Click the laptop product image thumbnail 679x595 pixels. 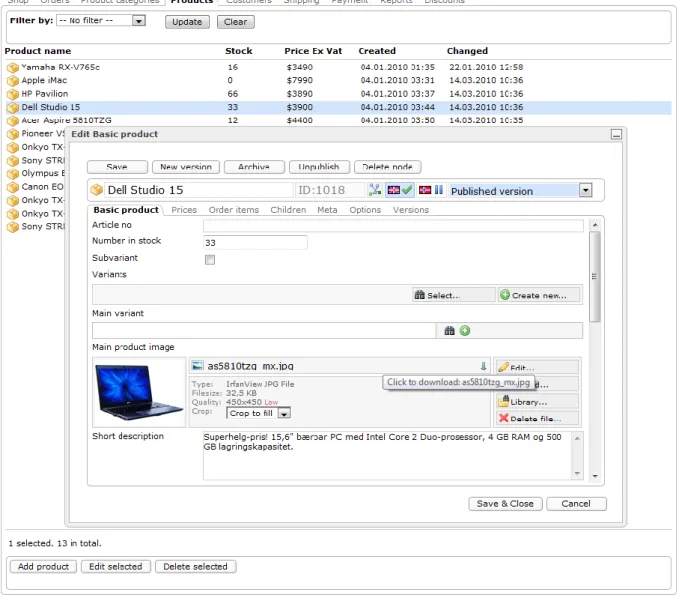coord(139,392)
